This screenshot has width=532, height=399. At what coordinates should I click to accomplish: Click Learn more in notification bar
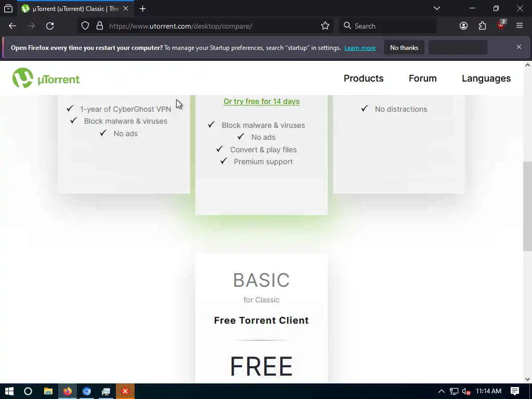point(360,48)
